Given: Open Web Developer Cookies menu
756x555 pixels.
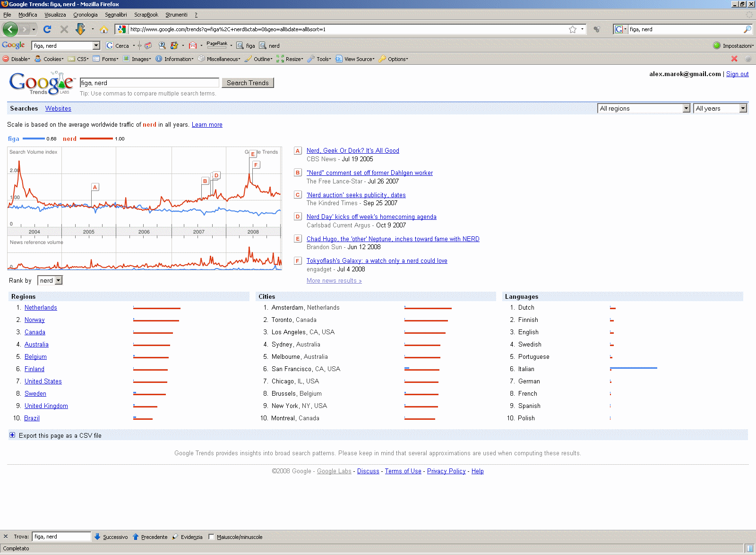Looking at the screenshot, I should pyautogui.click(x=49, y=59).
